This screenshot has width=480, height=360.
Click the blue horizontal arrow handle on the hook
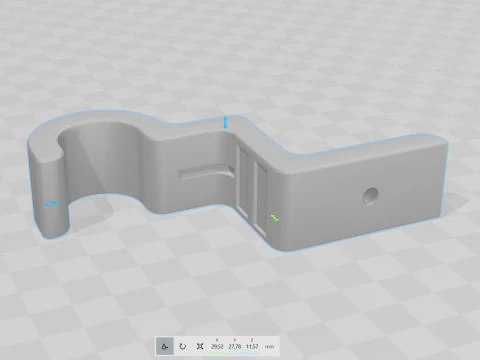point(51,203)
